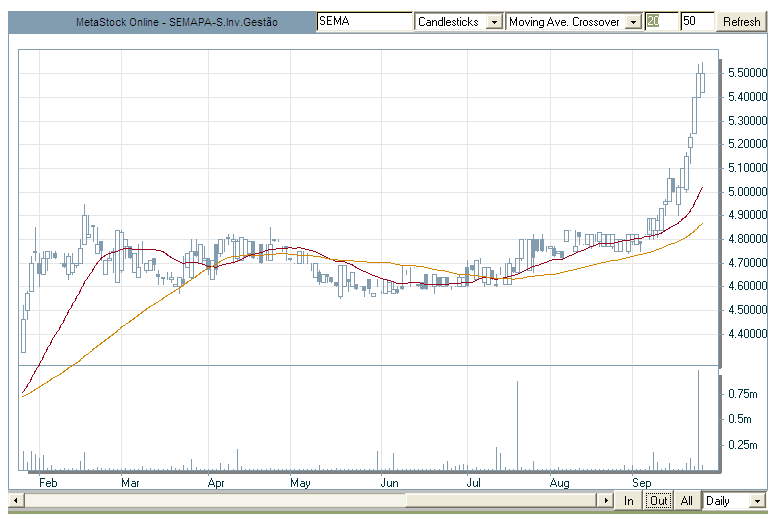Click the Feb label on the date axis
Screen dimensions: 782x519
pyautogui.click(x=45, y=482)
